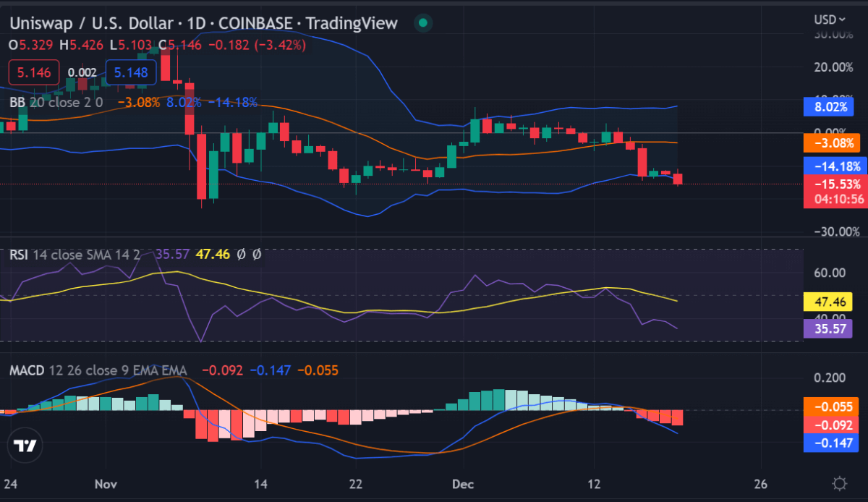The image size is (868, 502).
Task: Open chart settings gear icon
Action: tap(840, 482)
